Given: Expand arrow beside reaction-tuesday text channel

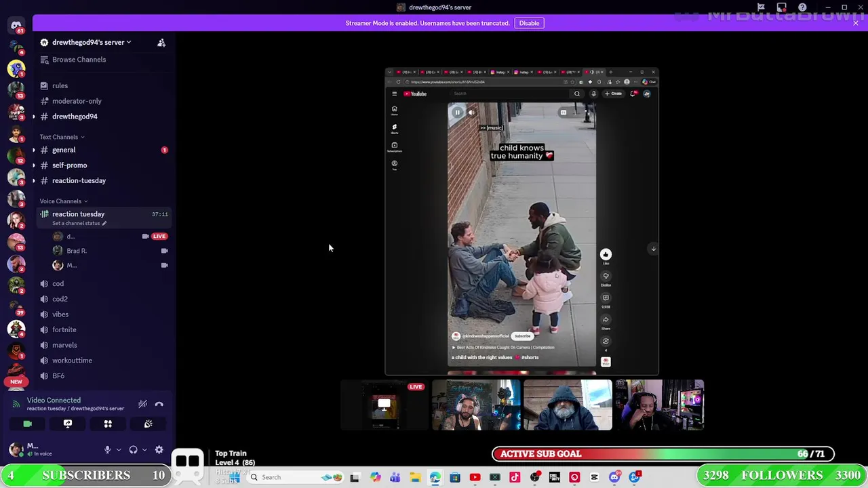Looking at the screenshot, I should tap(34, 181).
